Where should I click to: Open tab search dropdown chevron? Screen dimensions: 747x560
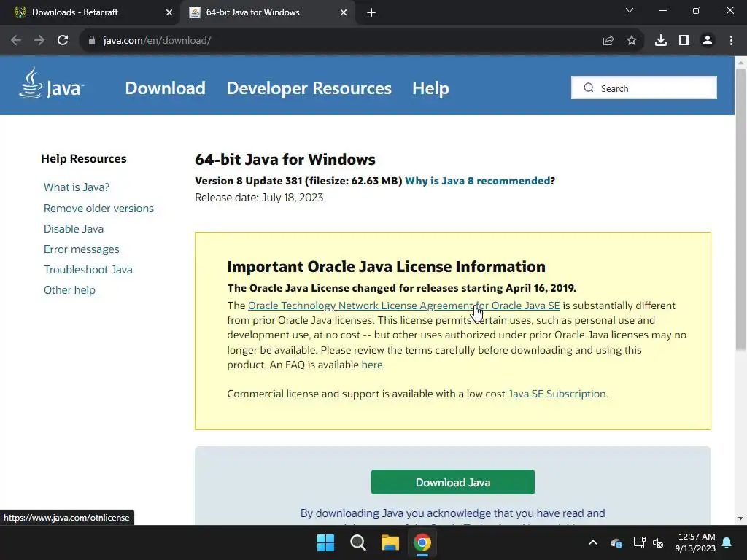(x=630, y=10)
